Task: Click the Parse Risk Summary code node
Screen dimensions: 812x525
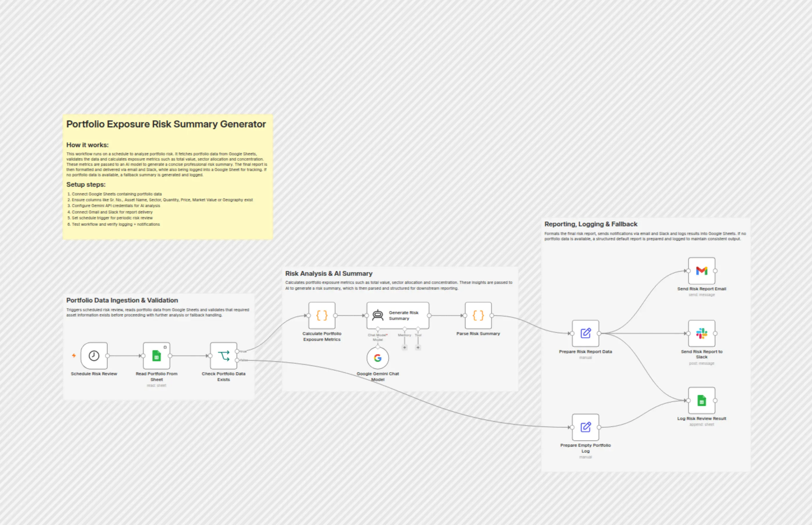Action: [x=478, y=315]
